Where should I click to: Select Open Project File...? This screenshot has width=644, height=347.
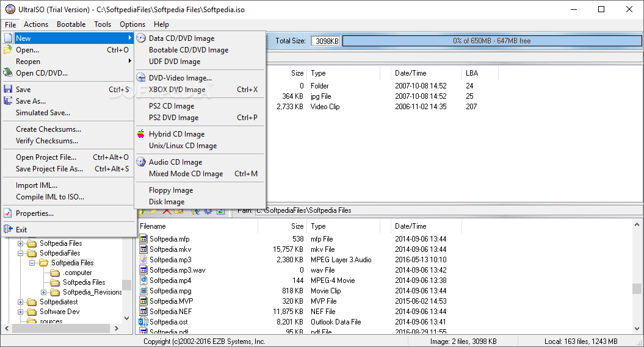click(68, 157)
